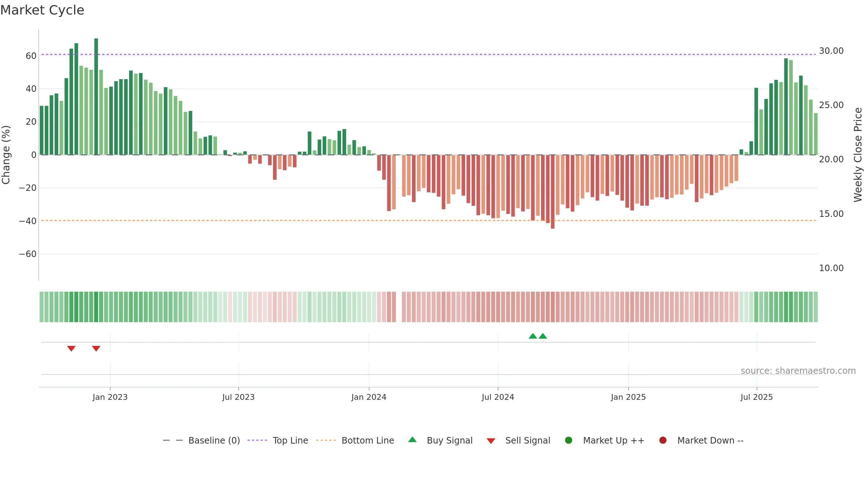Screen dimensions: 868x488
Task: Click the 40 tick on the left axis
Action: (31, 89)
